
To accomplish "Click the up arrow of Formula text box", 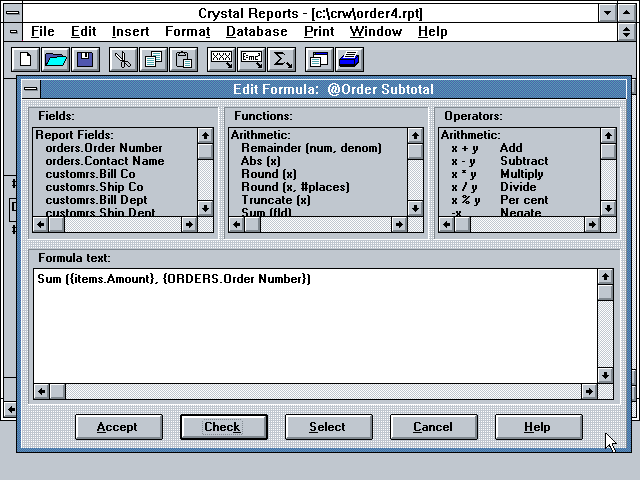I will coord(605,277).
